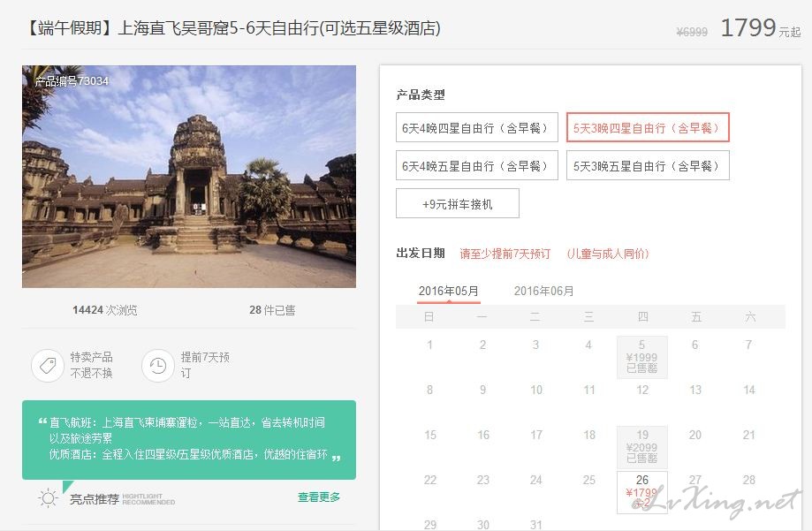The width and height of the screenshot is (812, 531).
Task: Open the Angkor Wat product photo
Action: point(189,177)
